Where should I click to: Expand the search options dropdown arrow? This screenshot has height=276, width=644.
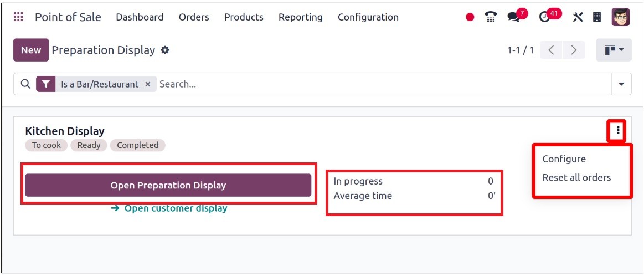(621, 84)
